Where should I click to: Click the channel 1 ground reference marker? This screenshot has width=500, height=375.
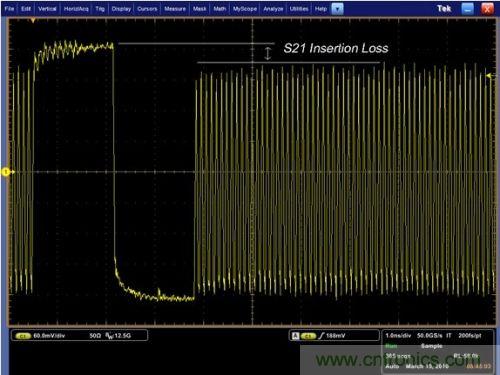6,172
